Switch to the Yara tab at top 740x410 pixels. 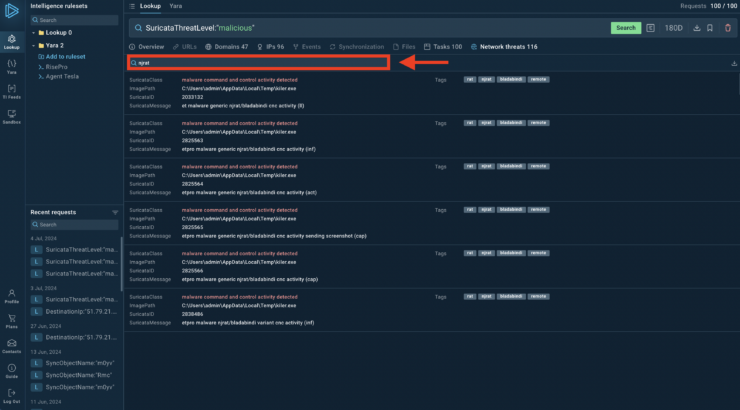click(176, 6)
